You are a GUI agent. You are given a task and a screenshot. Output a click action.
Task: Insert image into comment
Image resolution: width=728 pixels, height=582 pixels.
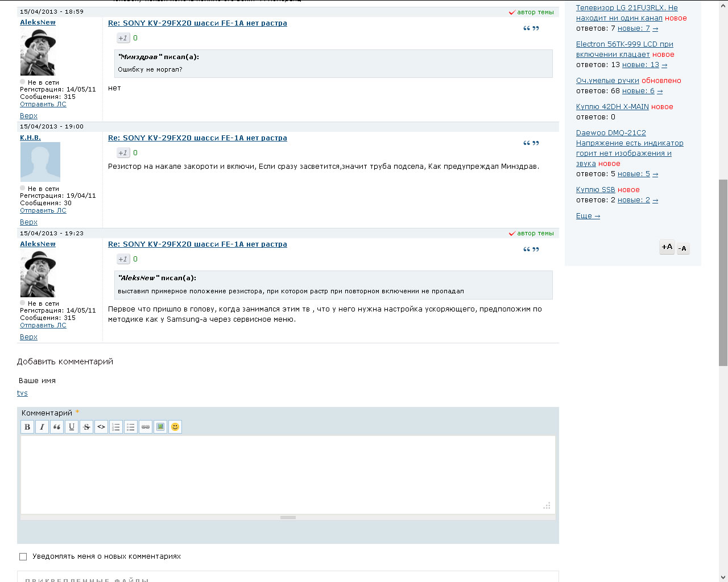160,427
